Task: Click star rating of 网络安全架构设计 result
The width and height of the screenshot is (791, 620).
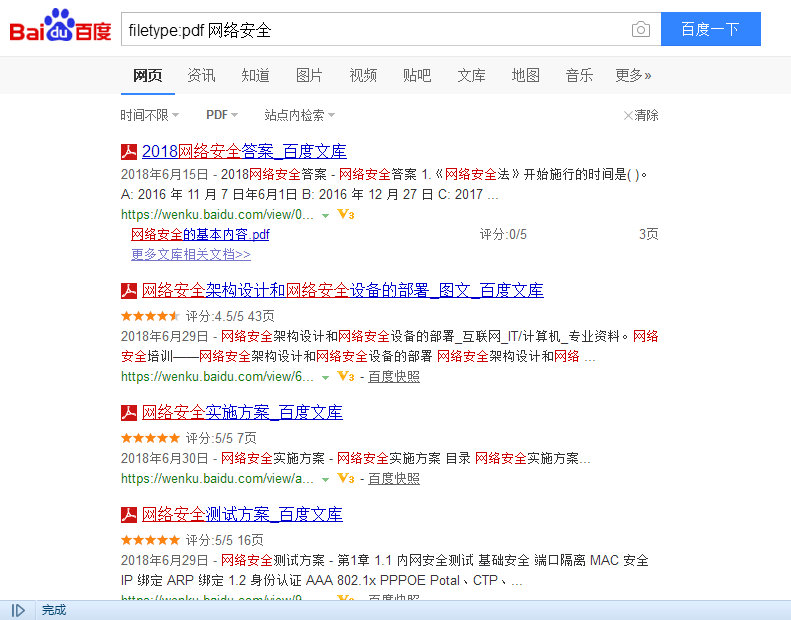Action: [x=150, y=316]
